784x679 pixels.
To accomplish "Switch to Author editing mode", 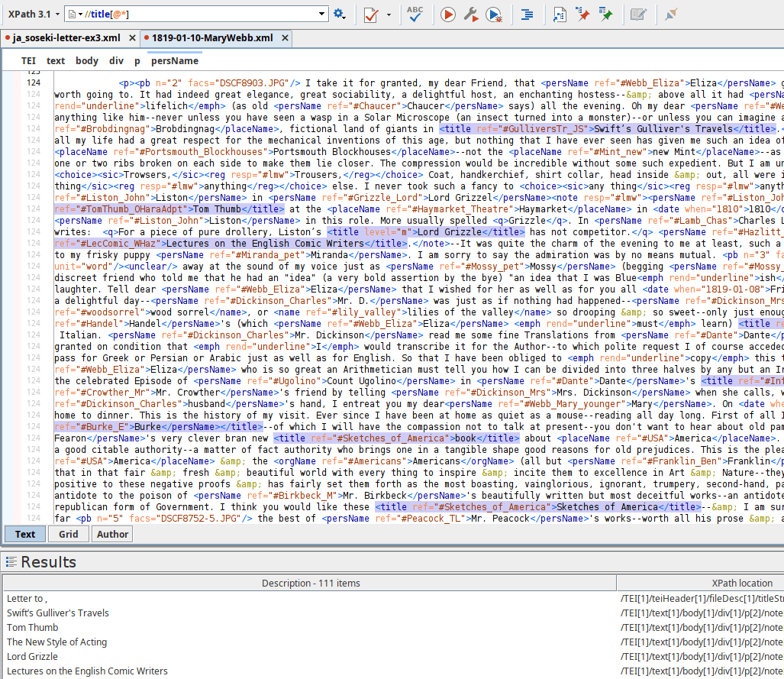I will click(112, 534).
